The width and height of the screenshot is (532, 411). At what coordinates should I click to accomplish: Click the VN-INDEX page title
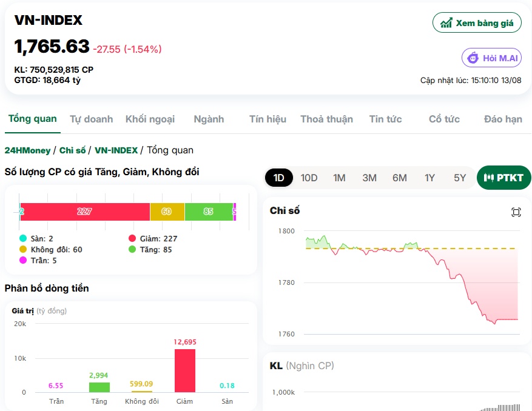pyautogui.click(x=48, y=21)
